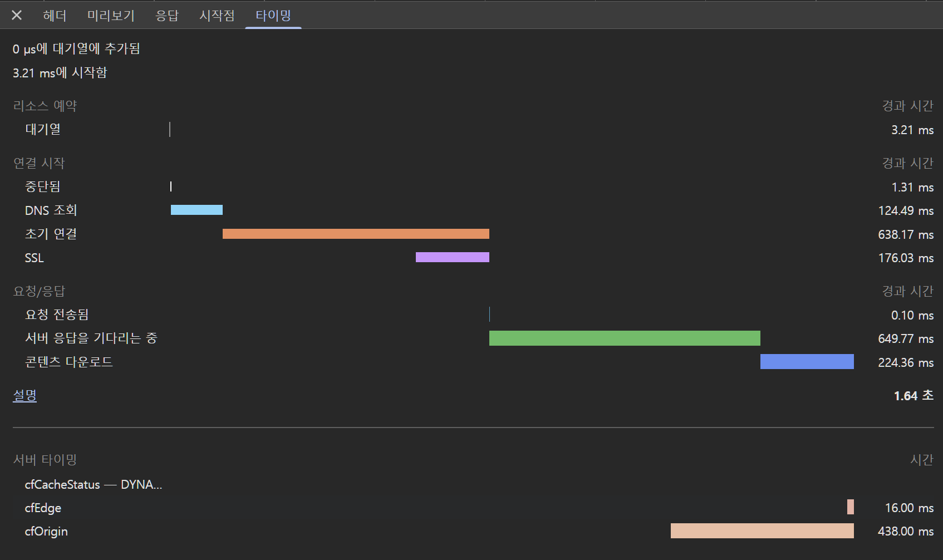Image resolution: width=943 pixels, height=560 pixels.
Task: Close the request details panel
Action: (17, 15)
